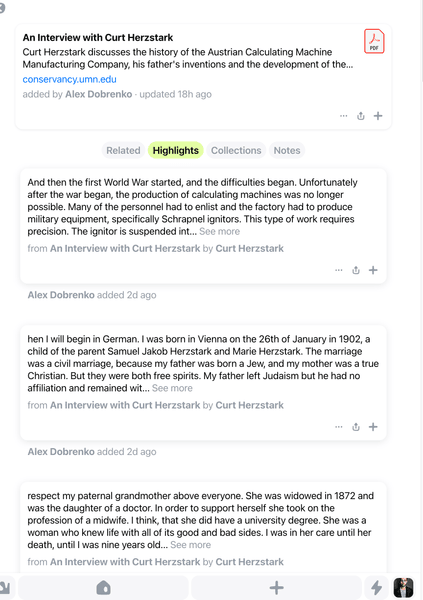Add the World War highlight to a collection
The width and height of the screenshot is (423, 600).
pos(373,270)
